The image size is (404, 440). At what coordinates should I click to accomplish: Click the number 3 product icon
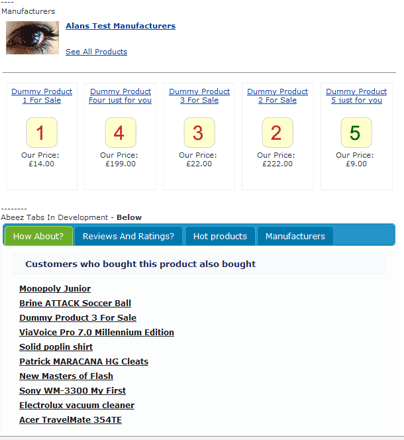point(199,132)
